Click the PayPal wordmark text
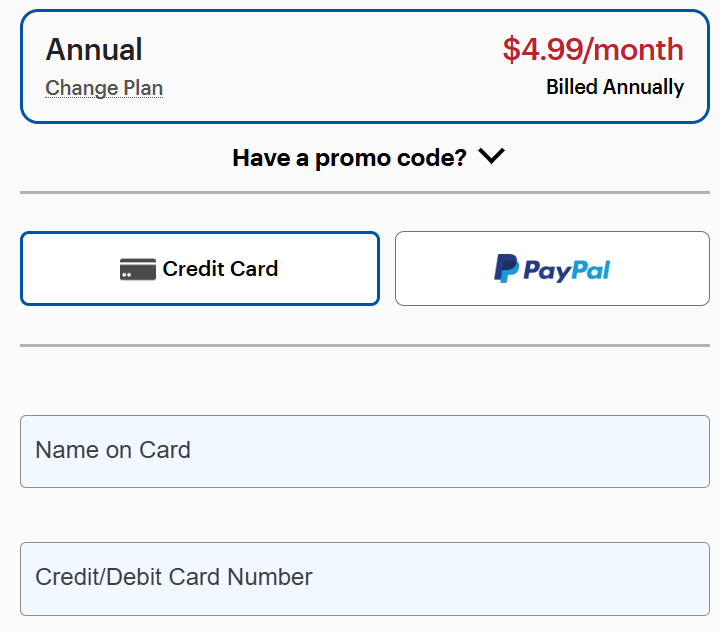This screenshot has width=720, height=631. coord(567,270)
